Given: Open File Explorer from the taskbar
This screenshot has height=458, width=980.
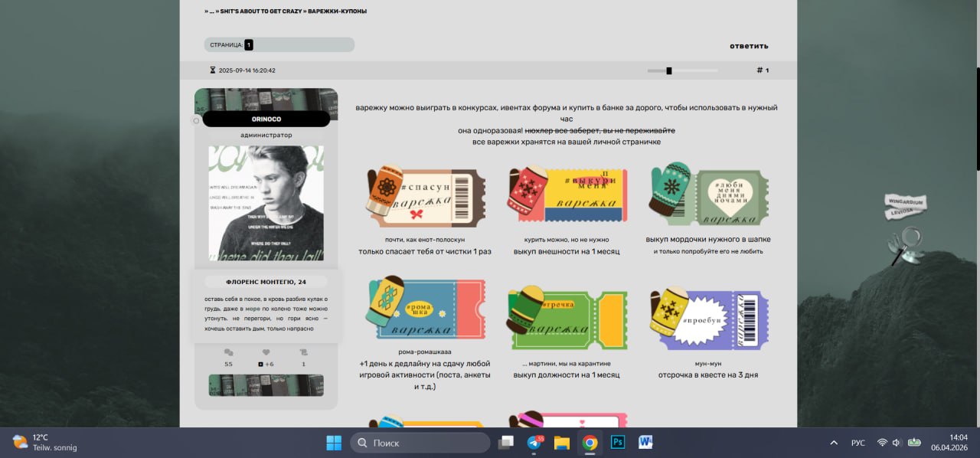Looking at the screenshot, I should click(x=562, y=442).
